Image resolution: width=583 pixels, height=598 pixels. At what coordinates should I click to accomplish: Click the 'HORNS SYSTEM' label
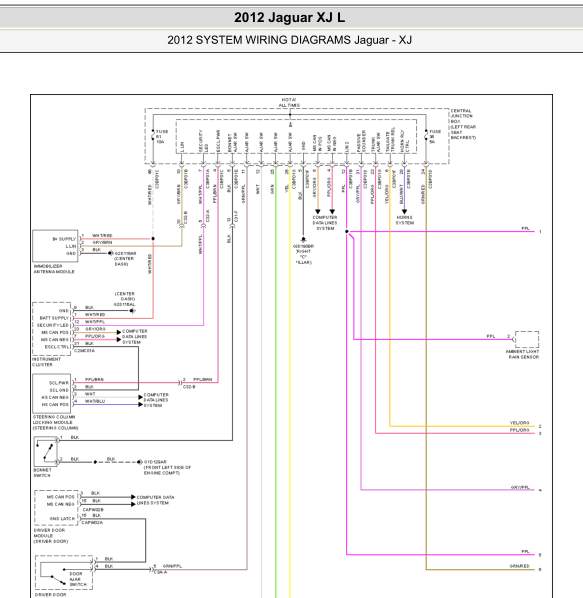point(405,220)
